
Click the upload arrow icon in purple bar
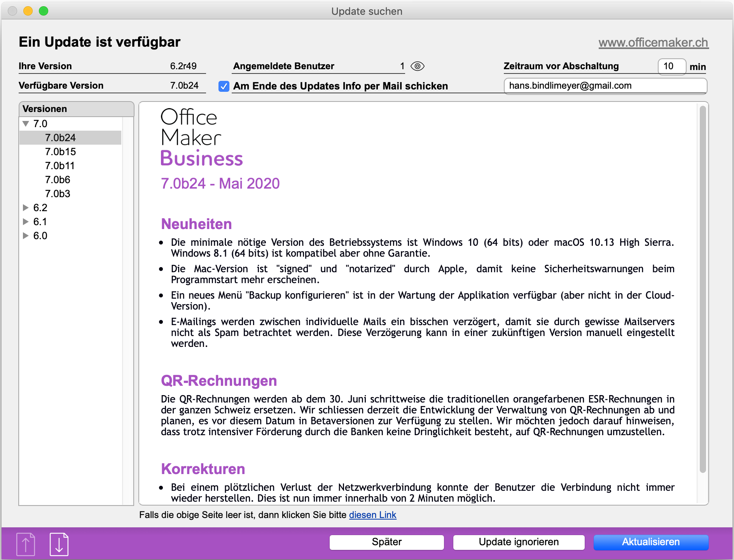pos(26,544)
